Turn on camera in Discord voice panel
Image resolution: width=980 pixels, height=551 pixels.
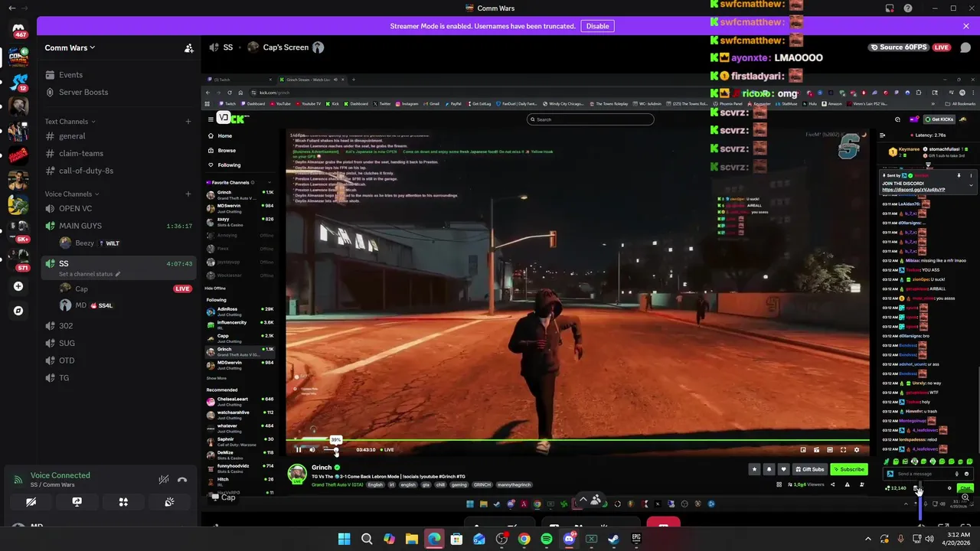pyautogui.click(x=31, y=502)
